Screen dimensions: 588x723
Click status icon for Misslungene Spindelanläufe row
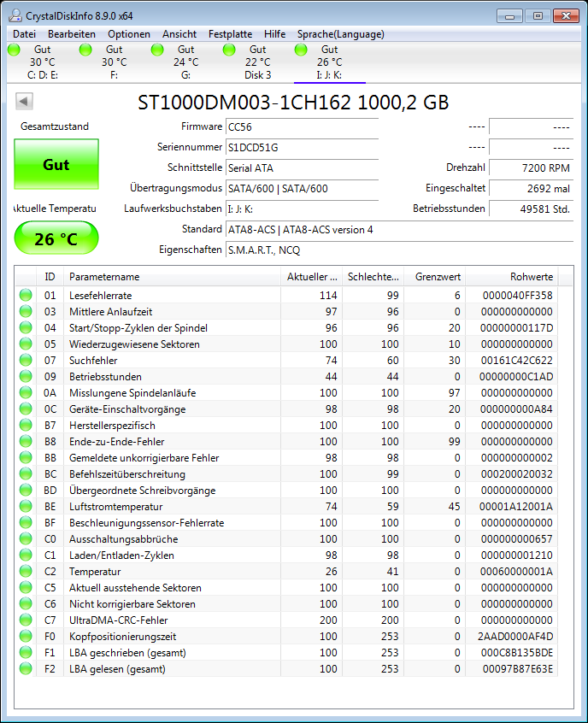26,392
